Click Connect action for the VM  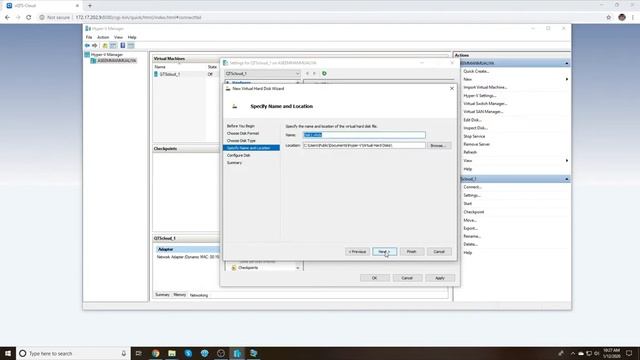(472, 187)
